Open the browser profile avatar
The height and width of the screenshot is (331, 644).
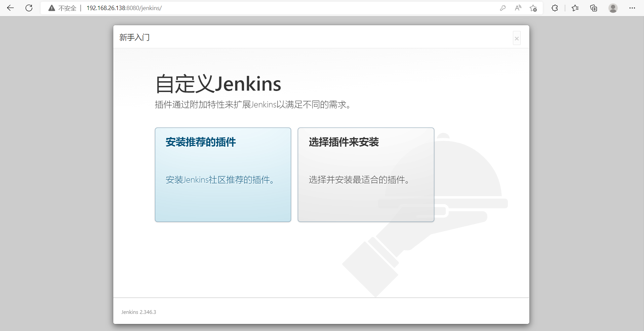tap(613, 8)
